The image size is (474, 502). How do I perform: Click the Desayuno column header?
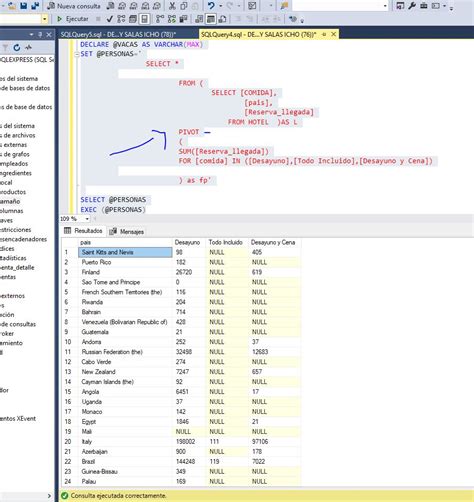tap(190, 242)
